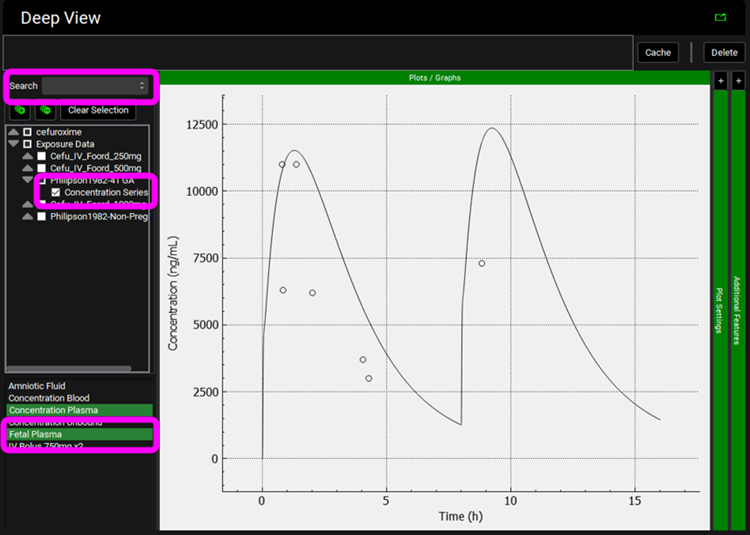The height and width of the screenshot is (535, 750).
Task: Click the green pop-out window icon
Action: click(x=720, y=17)
